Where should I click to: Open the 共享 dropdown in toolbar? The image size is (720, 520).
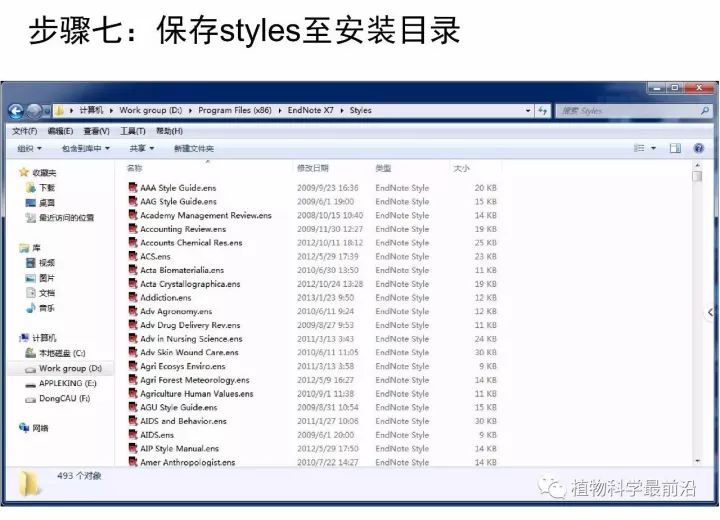[x=141, y=148]
